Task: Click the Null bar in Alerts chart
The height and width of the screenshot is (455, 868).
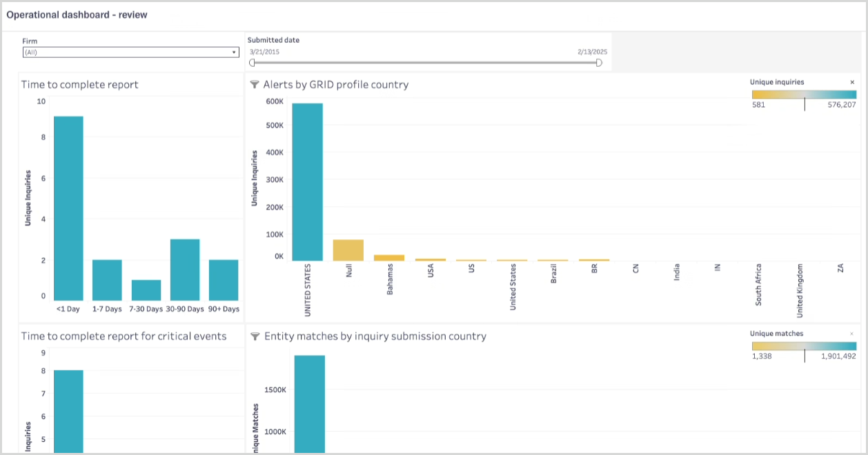Action: tap(348, 250)
